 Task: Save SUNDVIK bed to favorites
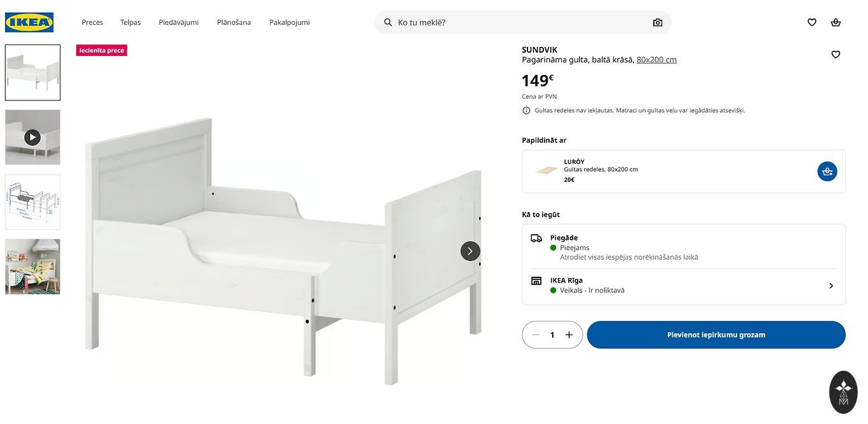pos(836,55)
